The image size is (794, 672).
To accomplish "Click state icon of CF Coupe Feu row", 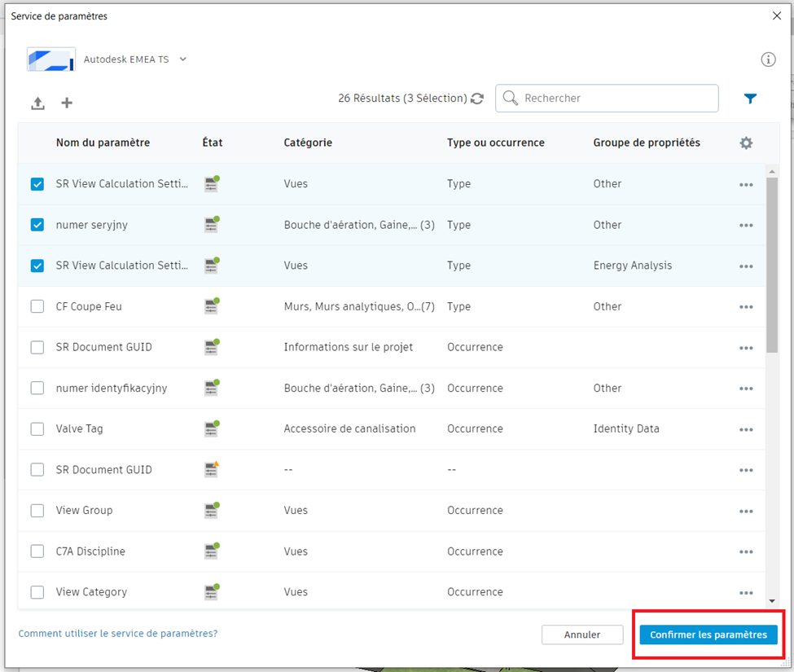I will pos(212,306).
